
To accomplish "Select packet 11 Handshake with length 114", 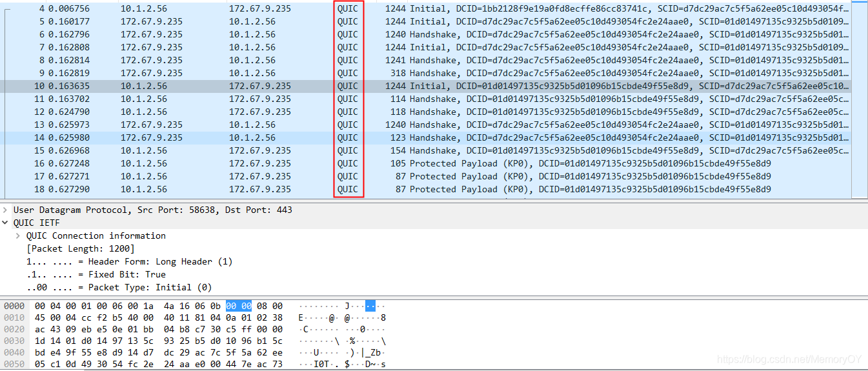I will (426, 99).
